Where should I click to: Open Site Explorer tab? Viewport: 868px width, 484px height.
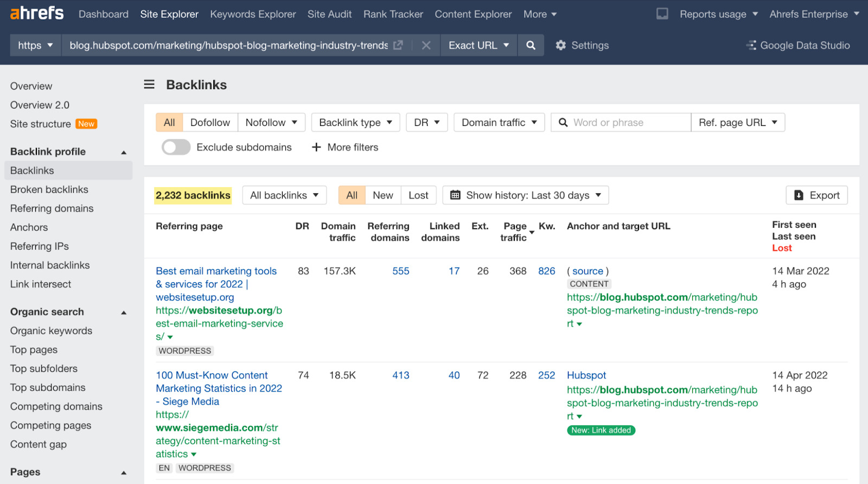tap(169, 14)
